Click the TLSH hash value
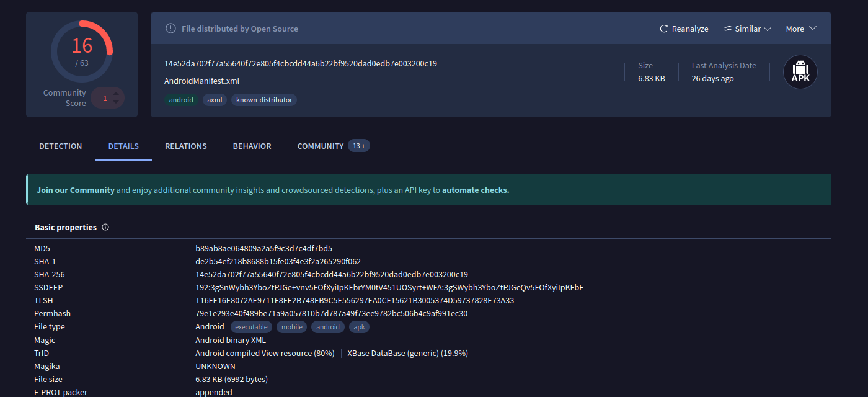This screenshot has width=868, height=397. coord(355,301)
